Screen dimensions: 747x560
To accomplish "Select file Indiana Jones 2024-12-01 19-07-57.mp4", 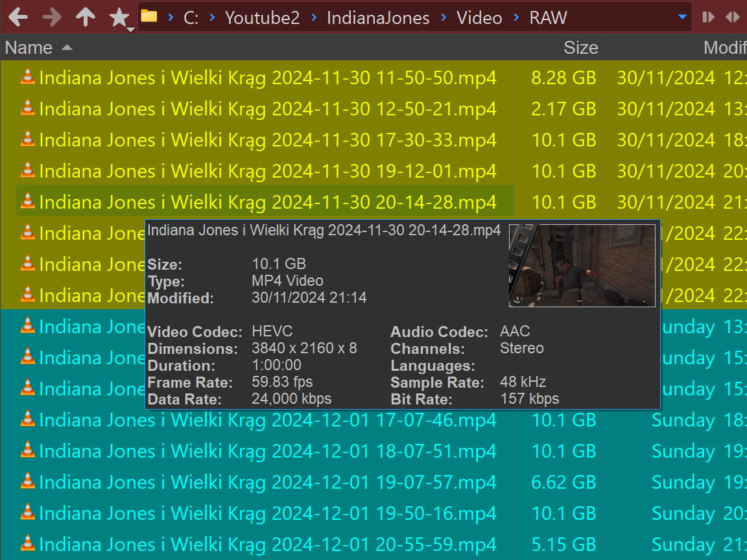I will click(267, 482).
